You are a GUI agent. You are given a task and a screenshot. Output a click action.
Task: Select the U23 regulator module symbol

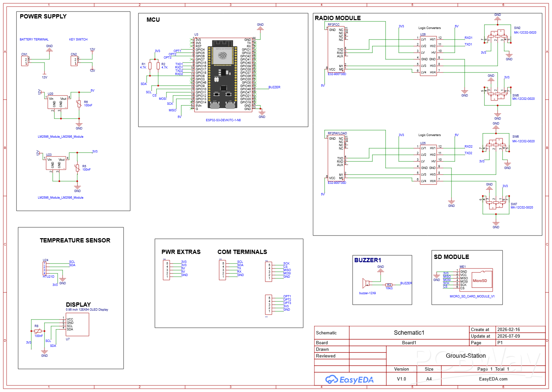pyautogui.click(x=56, y=163)
